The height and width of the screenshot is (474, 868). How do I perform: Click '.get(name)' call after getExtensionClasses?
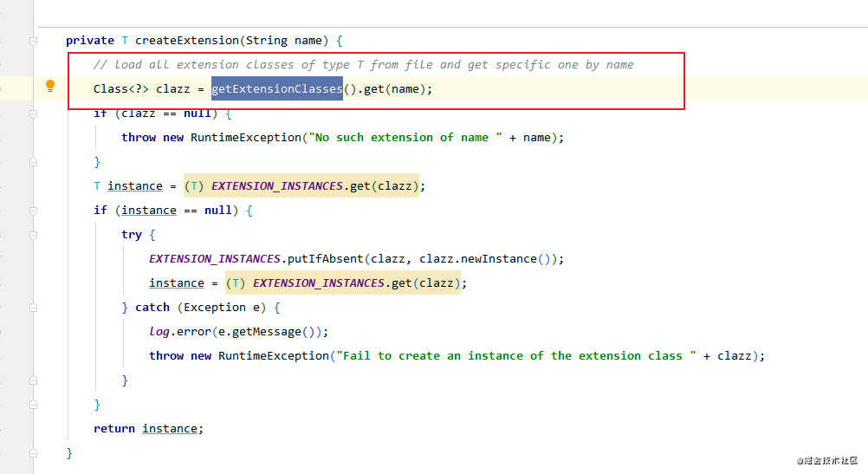tap(392, 88)
